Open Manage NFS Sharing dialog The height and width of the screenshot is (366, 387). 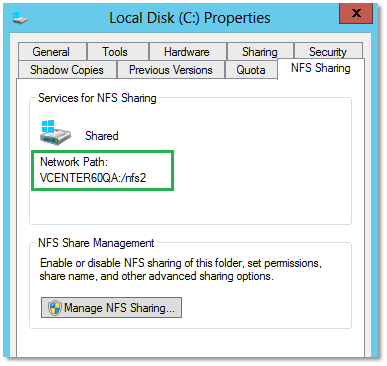[111, 308]
